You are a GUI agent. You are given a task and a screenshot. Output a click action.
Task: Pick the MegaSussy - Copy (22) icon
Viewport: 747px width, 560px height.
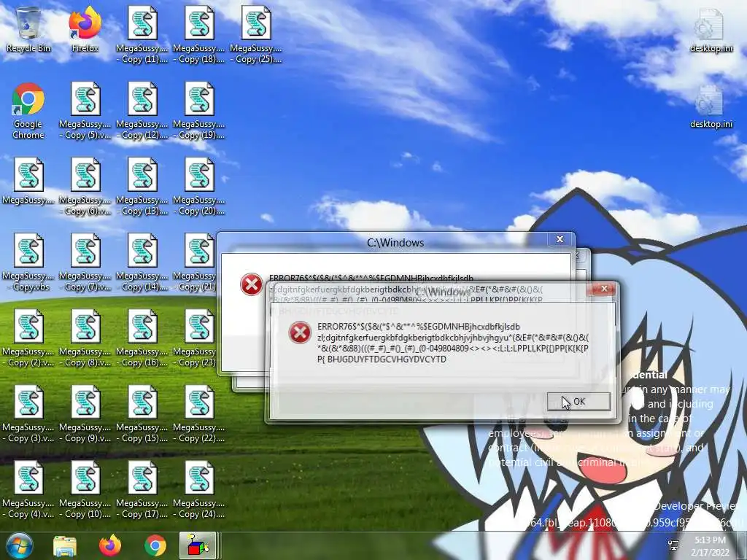199,413
